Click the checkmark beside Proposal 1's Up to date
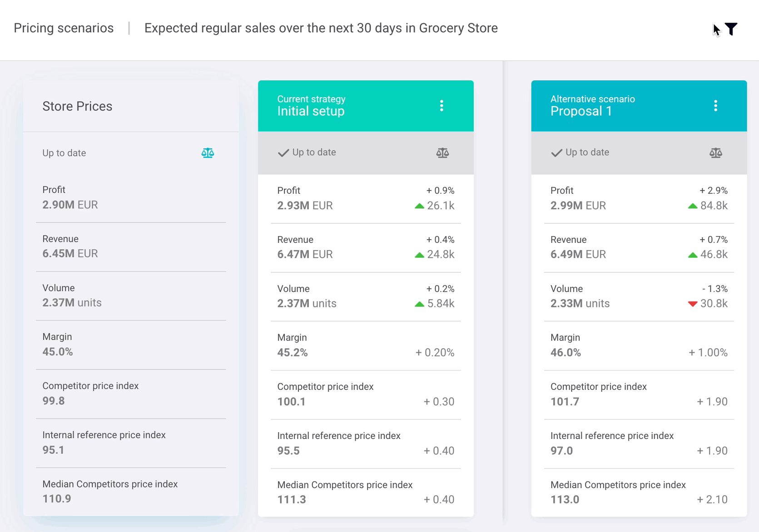This screenshot has height=532, width=759. 556,153
